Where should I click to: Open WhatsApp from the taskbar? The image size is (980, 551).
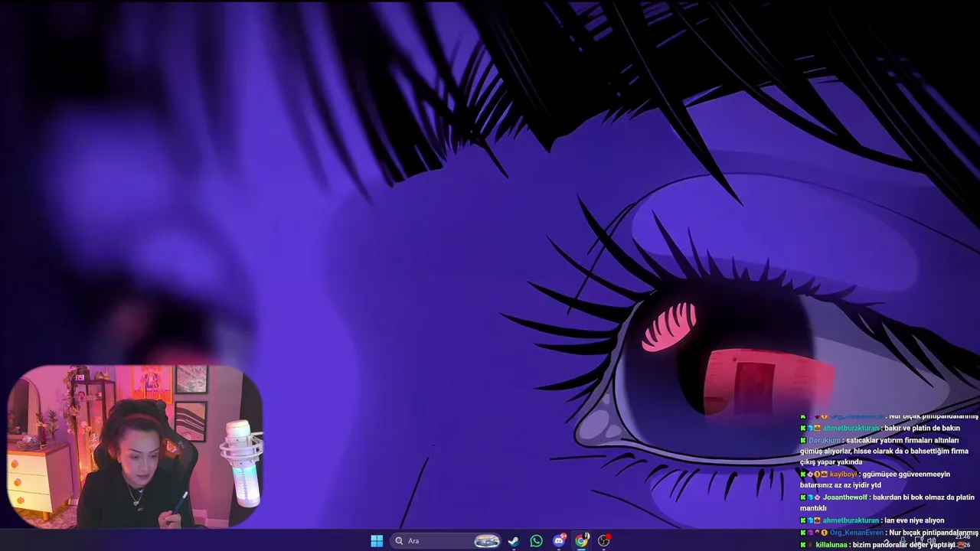pos(536,541)
